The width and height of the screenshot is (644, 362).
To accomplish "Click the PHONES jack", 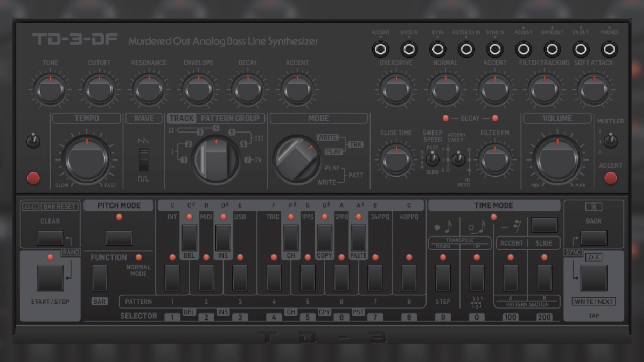I will pos(609,49).
